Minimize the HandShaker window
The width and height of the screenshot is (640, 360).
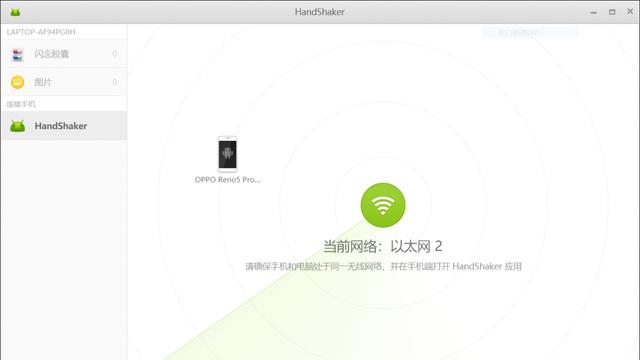coord(593,12)
